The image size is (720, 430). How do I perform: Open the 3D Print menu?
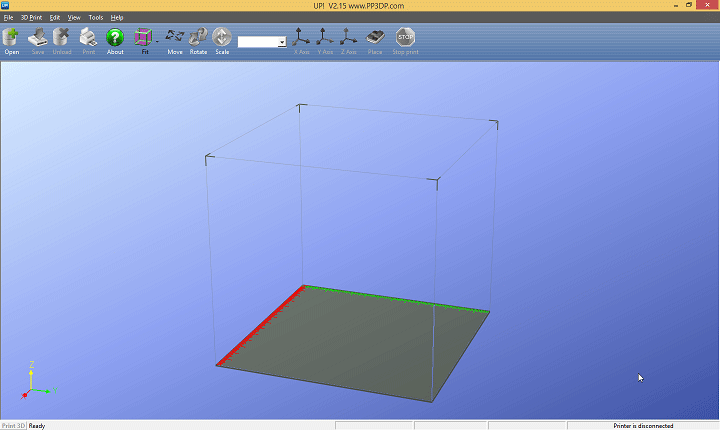(x=31, y=17)
